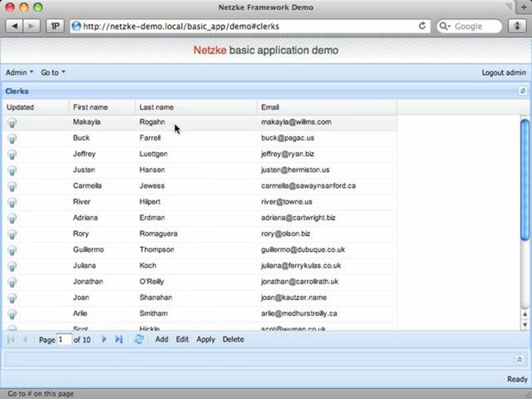
Task: Click lightbulb icon in Juliana Koch row
Action: (x=12, y=266)
